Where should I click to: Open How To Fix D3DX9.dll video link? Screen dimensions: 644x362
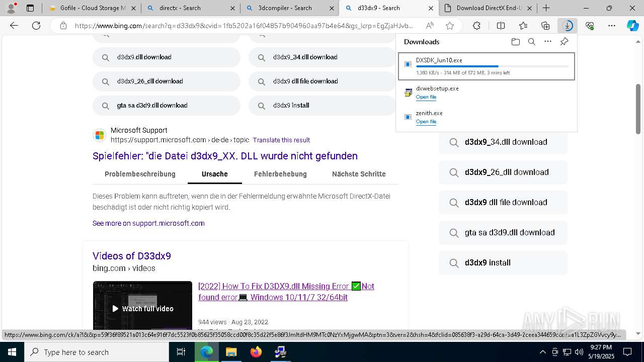[x=286, y=292]
